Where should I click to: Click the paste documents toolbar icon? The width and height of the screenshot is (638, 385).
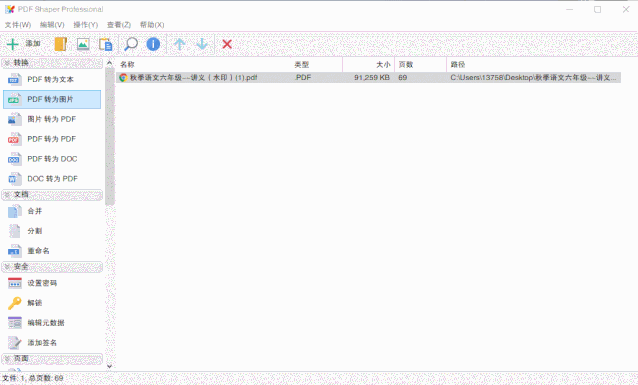(x=106, y=44)
